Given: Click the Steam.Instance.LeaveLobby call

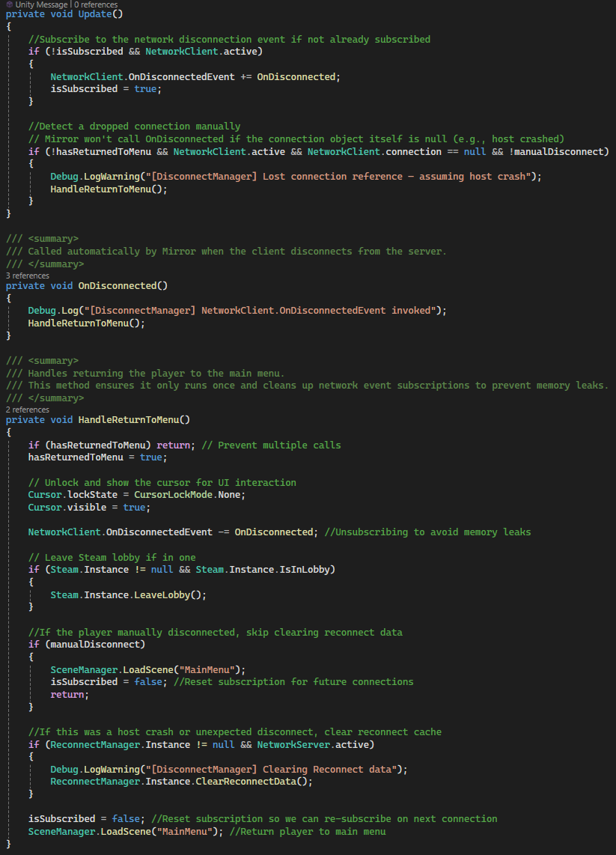Looking at the screenshot, I should 127,594.
